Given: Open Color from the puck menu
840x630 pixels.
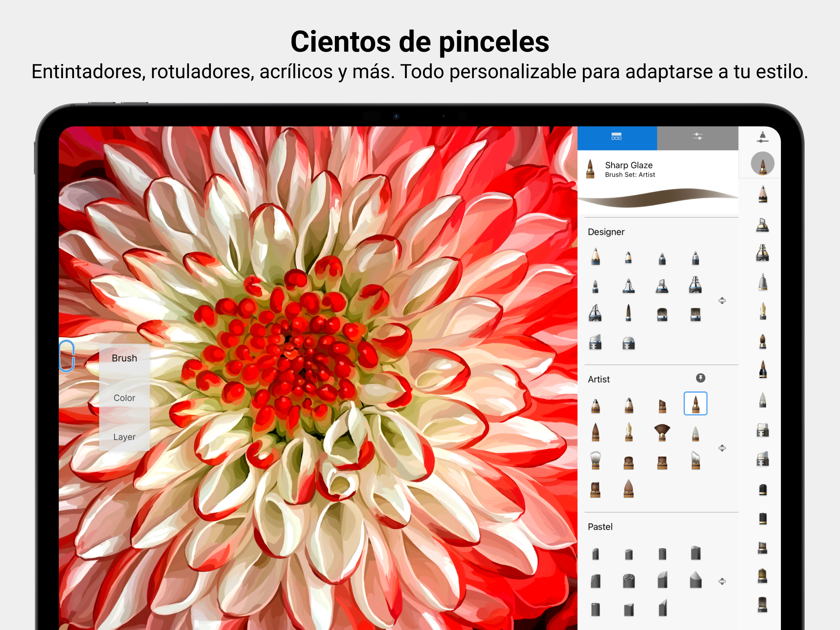Looking at the screenshot, I should [125, 398].
